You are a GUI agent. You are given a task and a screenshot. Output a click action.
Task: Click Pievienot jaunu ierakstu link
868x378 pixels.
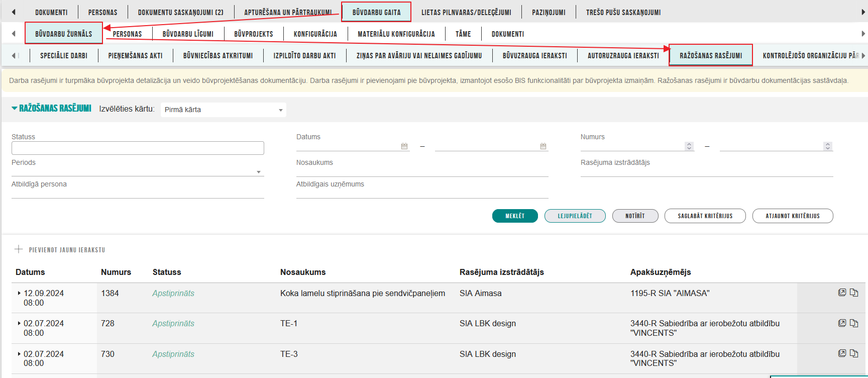coord(67,249)
